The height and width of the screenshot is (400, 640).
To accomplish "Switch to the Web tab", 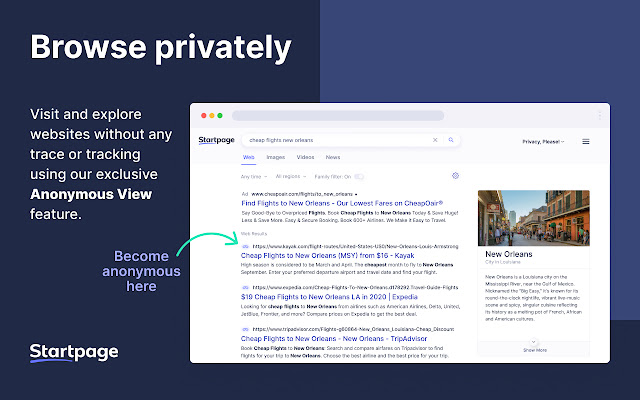I will coord(249,157).
